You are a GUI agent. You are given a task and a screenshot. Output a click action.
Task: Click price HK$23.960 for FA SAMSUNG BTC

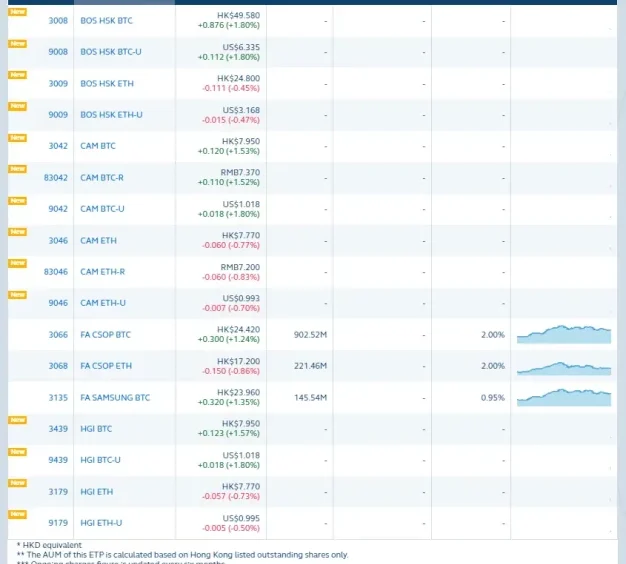pos(238,393)
